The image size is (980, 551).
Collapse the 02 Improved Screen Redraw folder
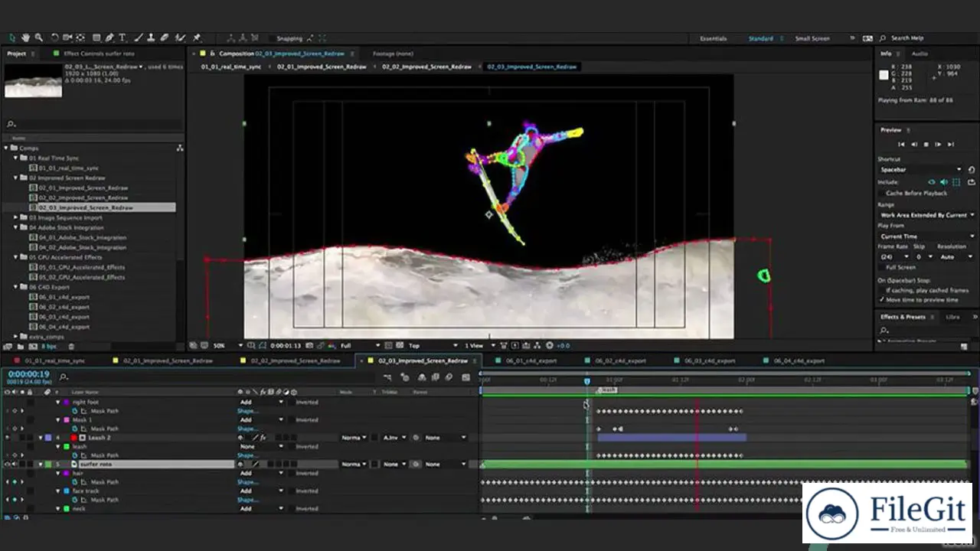[15, 178]
